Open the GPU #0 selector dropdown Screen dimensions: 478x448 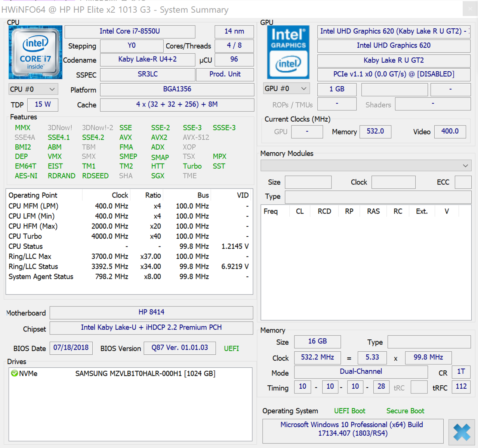pos(286,88)
